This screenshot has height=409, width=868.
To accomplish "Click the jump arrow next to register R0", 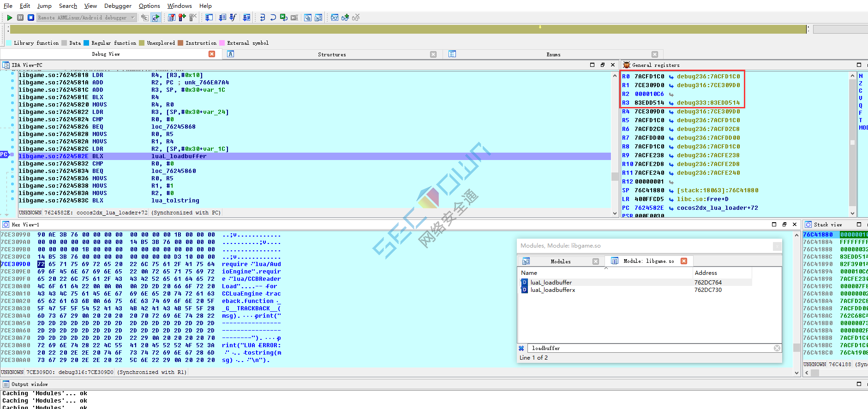I will coord(671,77).
